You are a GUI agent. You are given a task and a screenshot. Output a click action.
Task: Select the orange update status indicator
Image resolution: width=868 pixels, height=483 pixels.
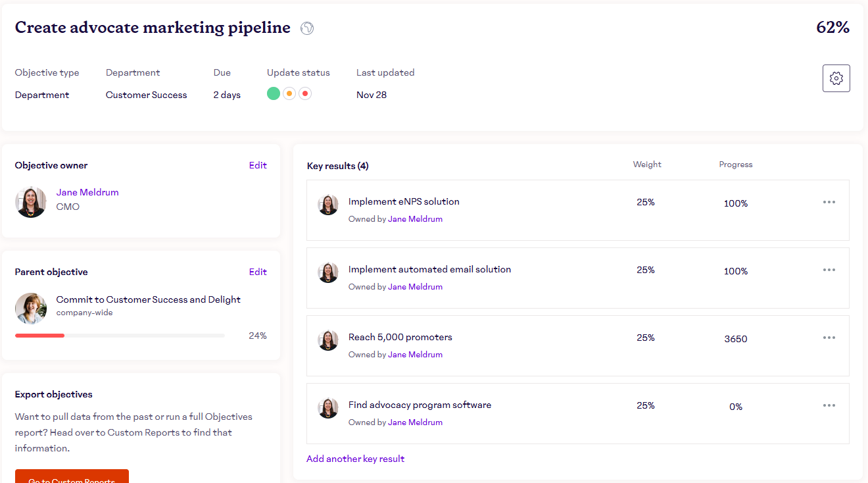[x=289, y=93]
